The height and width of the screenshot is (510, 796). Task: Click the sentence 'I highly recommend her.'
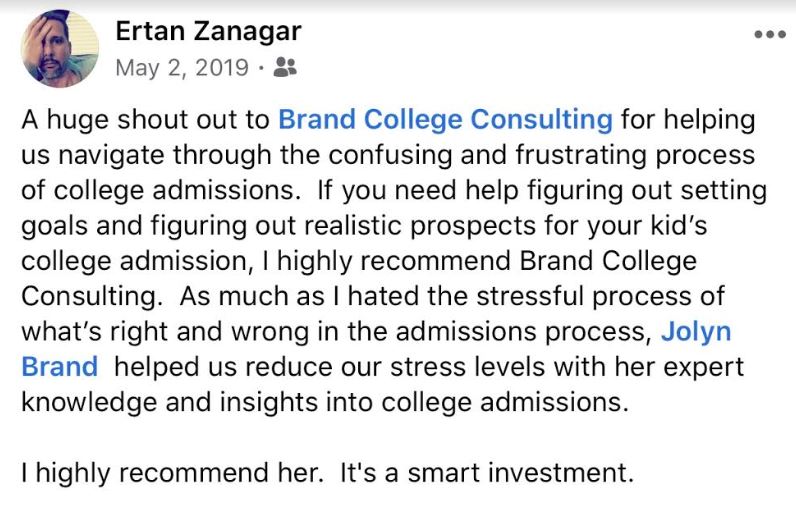click(173, 473)
